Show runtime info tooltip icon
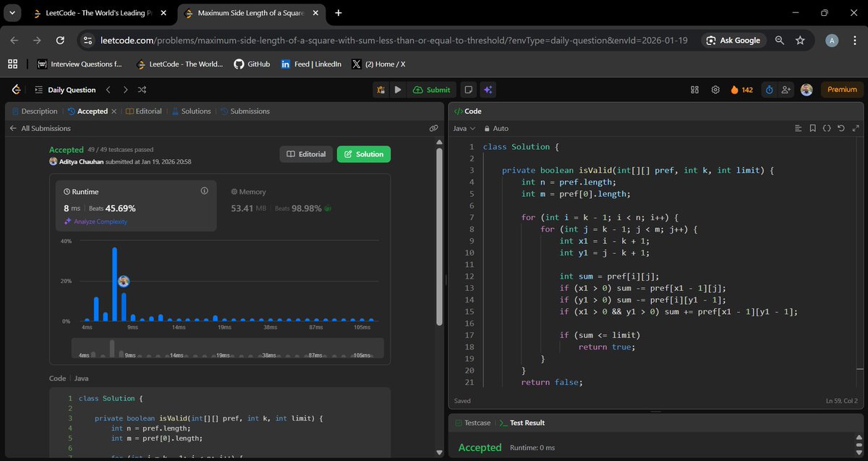Screen dimensions: 868x461 204,191
